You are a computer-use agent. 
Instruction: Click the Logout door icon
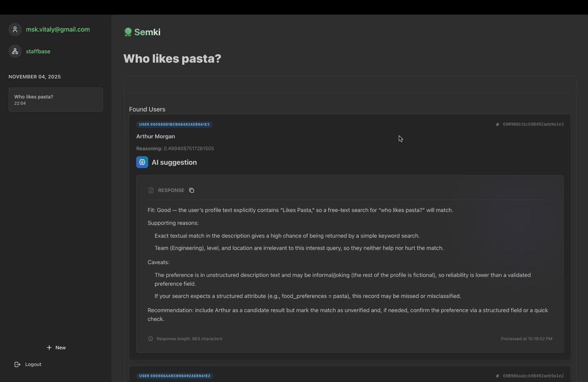(x=17, y=364)
